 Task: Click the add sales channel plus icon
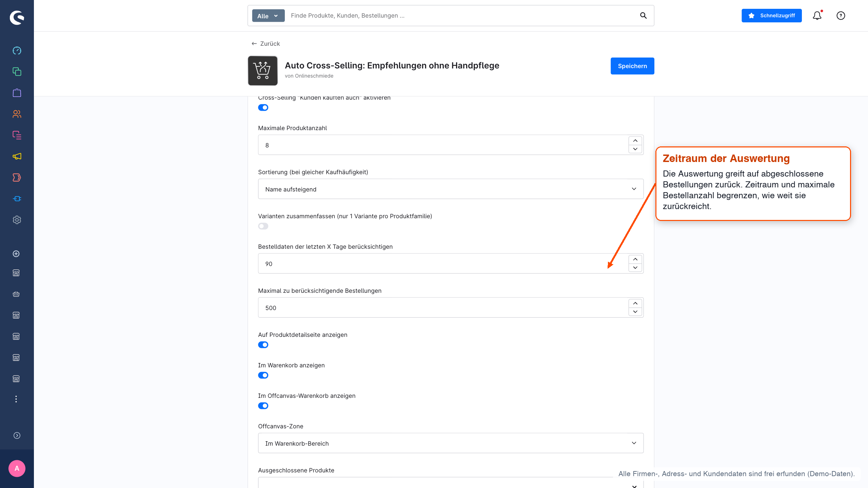tap(16, 254)
